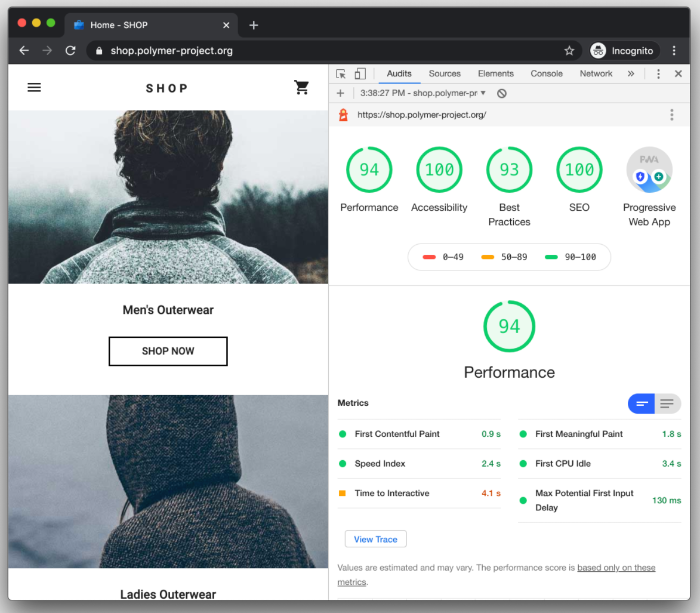Open the report options three-dot menu

pyautogui.click(x=671, y=115)
